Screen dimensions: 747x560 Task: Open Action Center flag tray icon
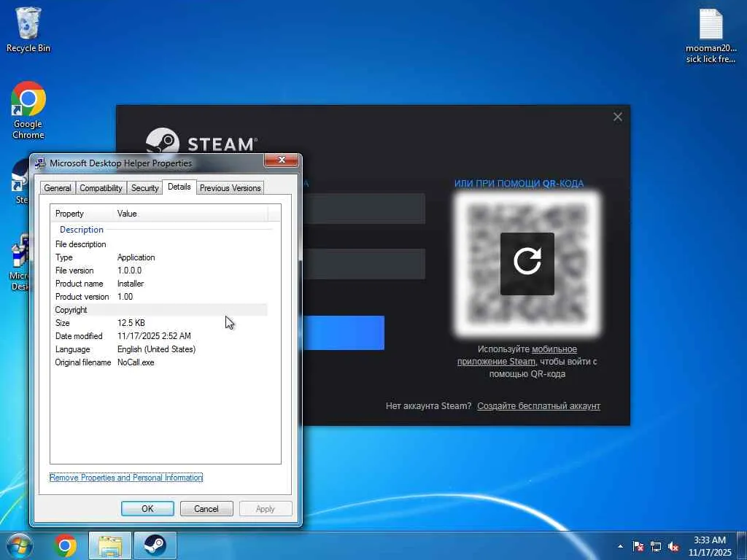click(x=638, y=546)
